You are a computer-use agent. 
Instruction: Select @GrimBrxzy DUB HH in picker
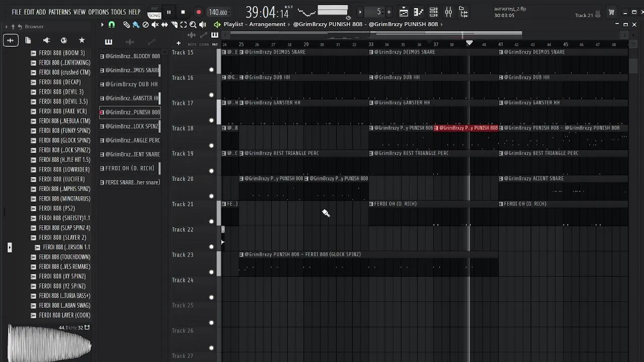coord(130,84)
